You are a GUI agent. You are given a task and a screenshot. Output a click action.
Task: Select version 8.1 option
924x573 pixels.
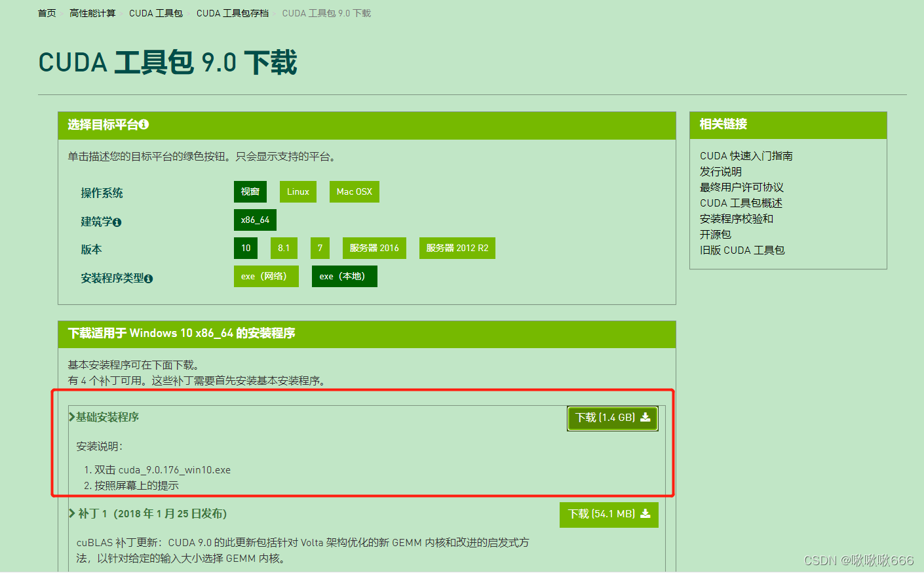(x=284, y=248)
